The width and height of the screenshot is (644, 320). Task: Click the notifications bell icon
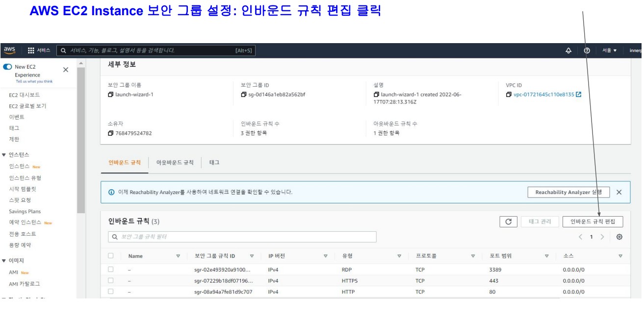click(x=568, y=50)
